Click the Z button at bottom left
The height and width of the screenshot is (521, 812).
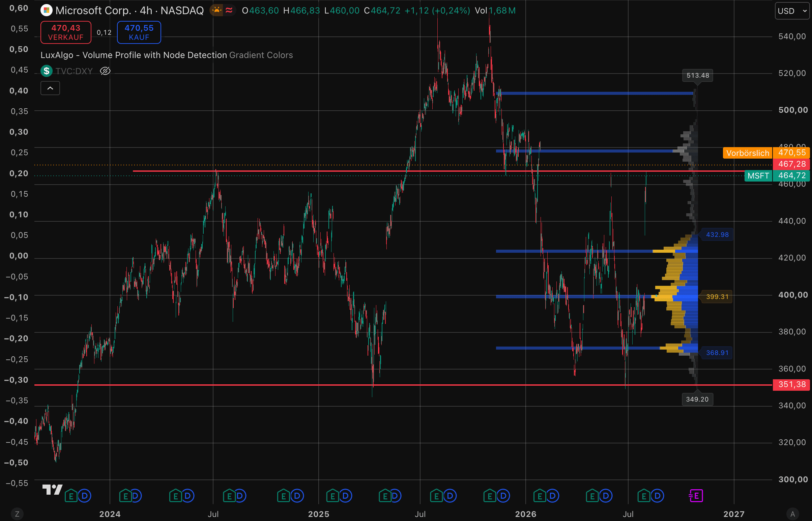17,514
